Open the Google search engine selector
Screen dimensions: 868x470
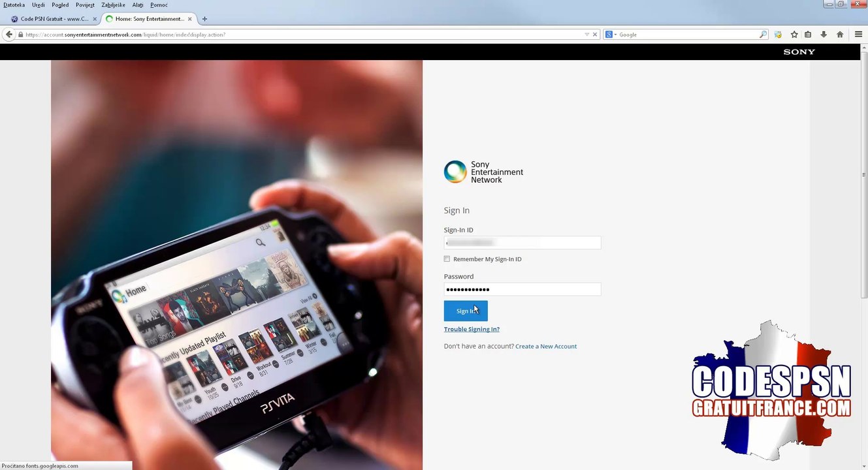point(611,35)
